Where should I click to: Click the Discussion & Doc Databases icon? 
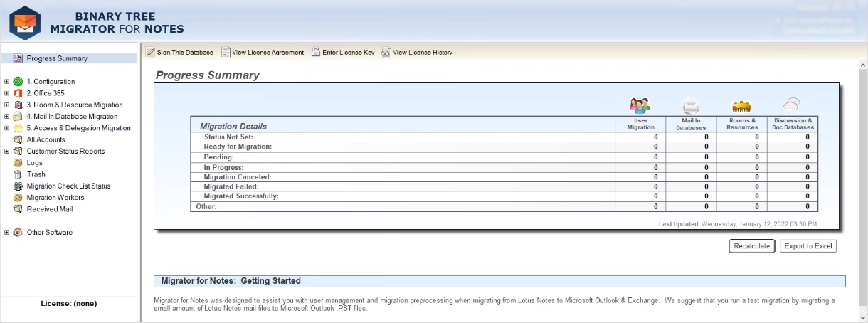tap(793, 106)
